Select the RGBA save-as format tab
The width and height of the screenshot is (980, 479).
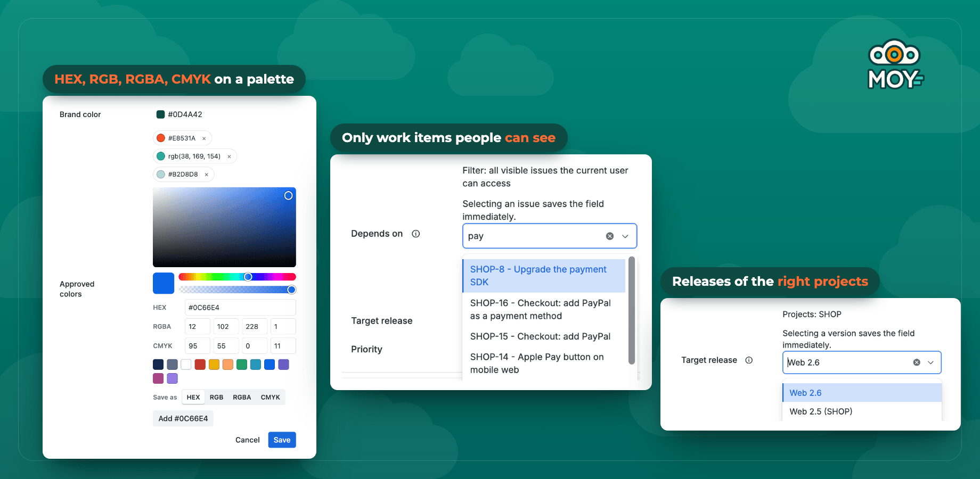[242, 398]
